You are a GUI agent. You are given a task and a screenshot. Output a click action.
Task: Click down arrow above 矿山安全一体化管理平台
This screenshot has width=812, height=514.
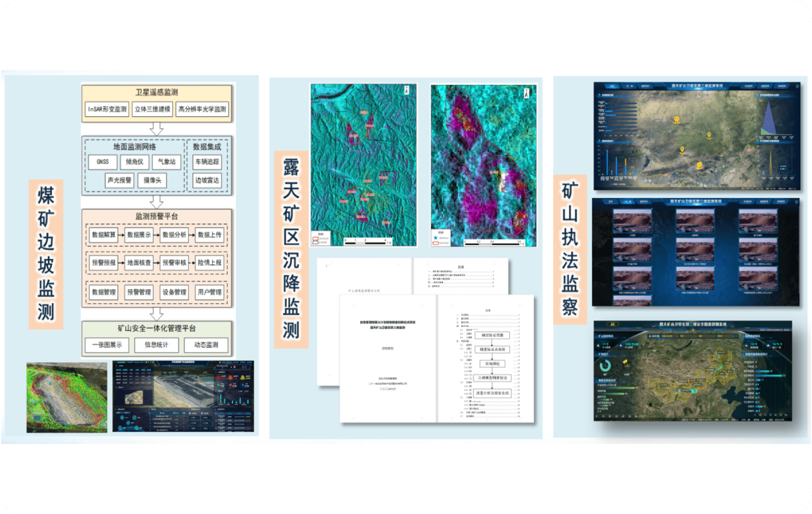156,313
